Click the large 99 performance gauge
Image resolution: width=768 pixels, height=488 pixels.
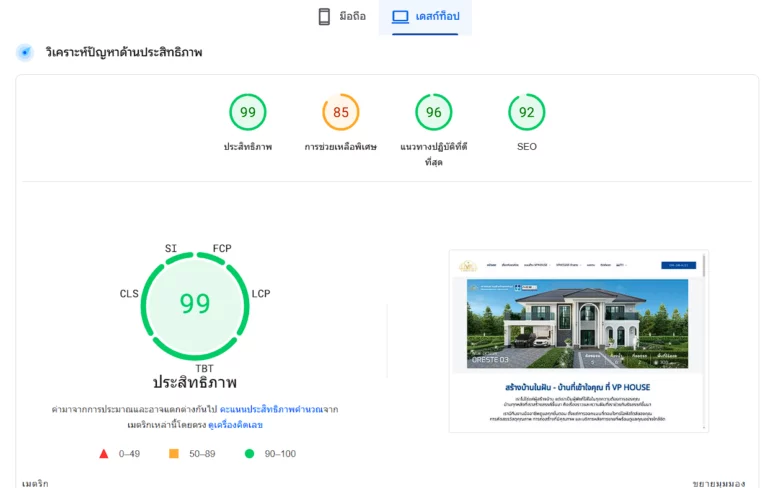tap(195, 306)
